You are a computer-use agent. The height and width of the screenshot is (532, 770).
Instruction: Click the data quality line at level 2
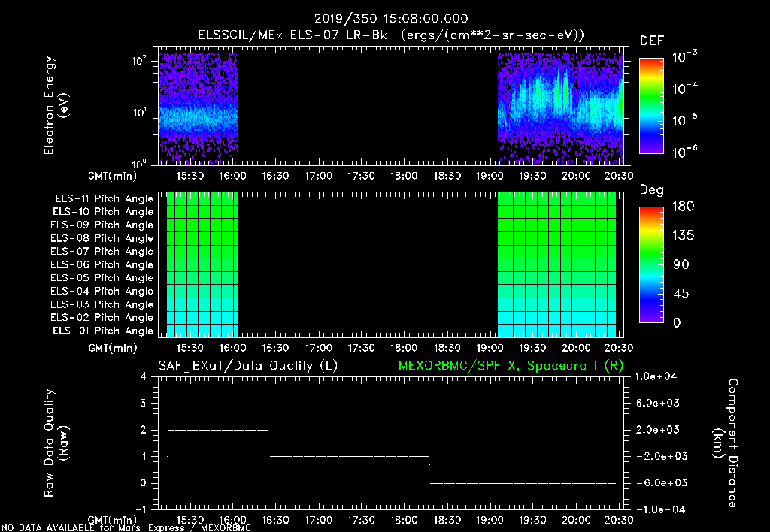tap(219, 430)
